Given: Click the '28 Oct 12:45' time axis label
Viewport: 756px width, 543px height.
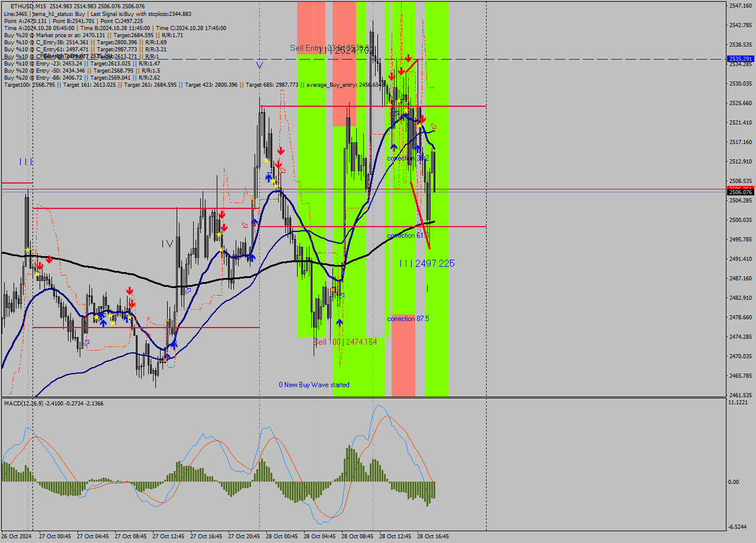Looking at the screenshot, I should tap(395, 537).
